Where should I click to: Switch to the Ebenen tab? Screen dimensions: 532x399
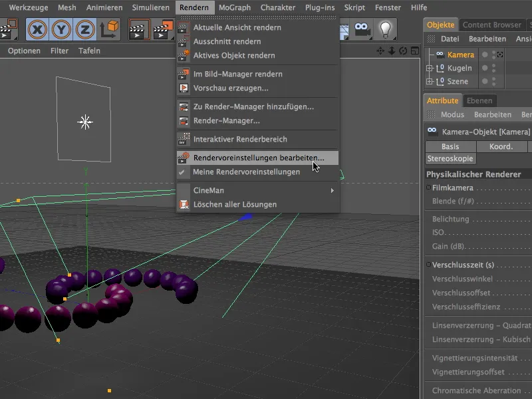(479, 101)
